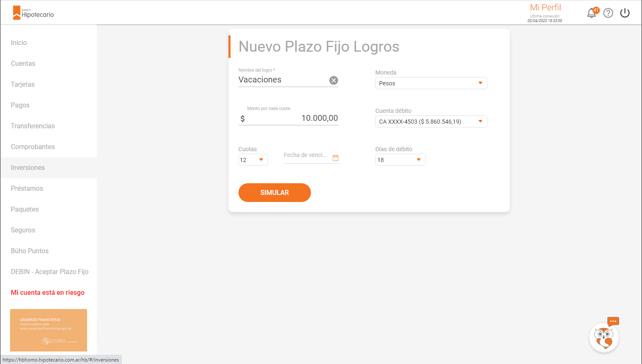The width and height of the screenshot is (642, 364).
Task: Clear the Nombre del logro field
Action: tap(334, 80)
